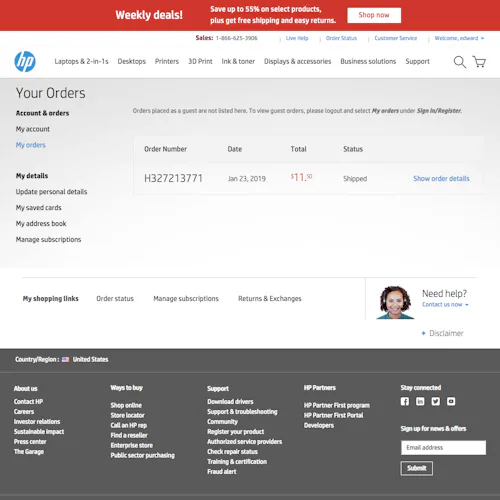Click the United States flag icon

65,359
